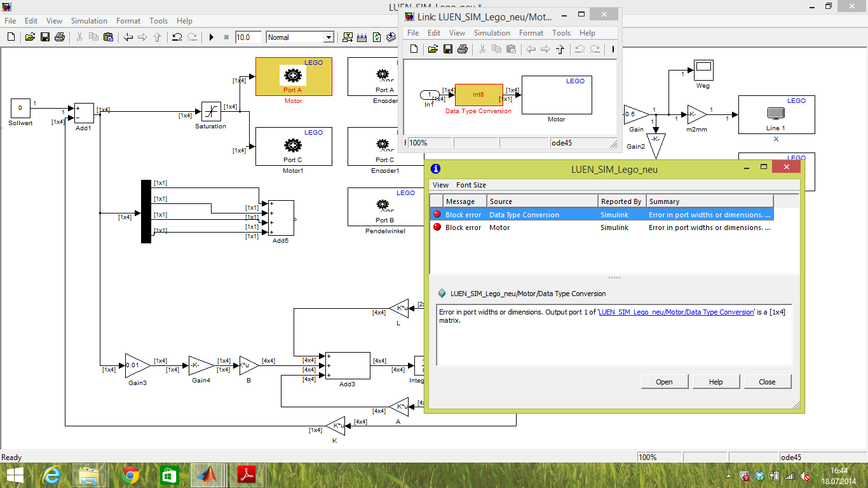
Task: Open Google Chrome from the taskbar
Action: pyautogui.click(x=131, y=475)
